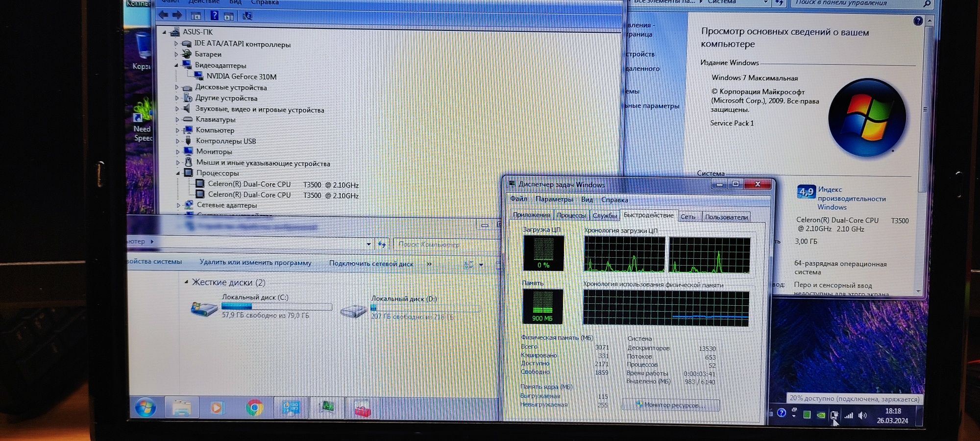Click Удалить или изменить программу
The width and height of the screenshot is (980, 441).
(255, 262)
